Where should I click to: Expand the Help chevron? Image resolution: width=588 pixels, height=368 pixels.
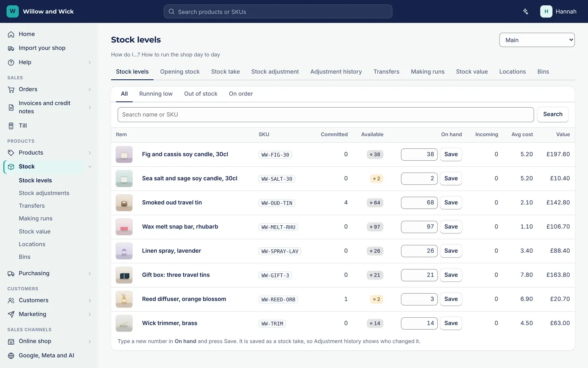(90, 63)
